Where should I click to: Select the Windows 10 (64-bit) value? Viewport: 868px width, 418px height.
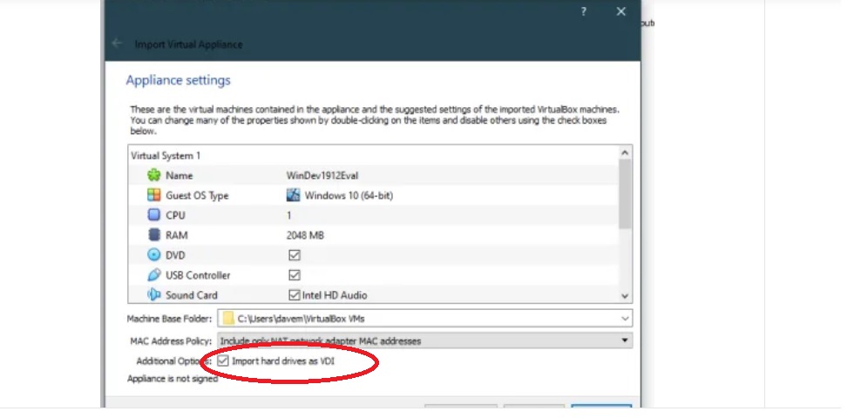[x=349, y=196]
